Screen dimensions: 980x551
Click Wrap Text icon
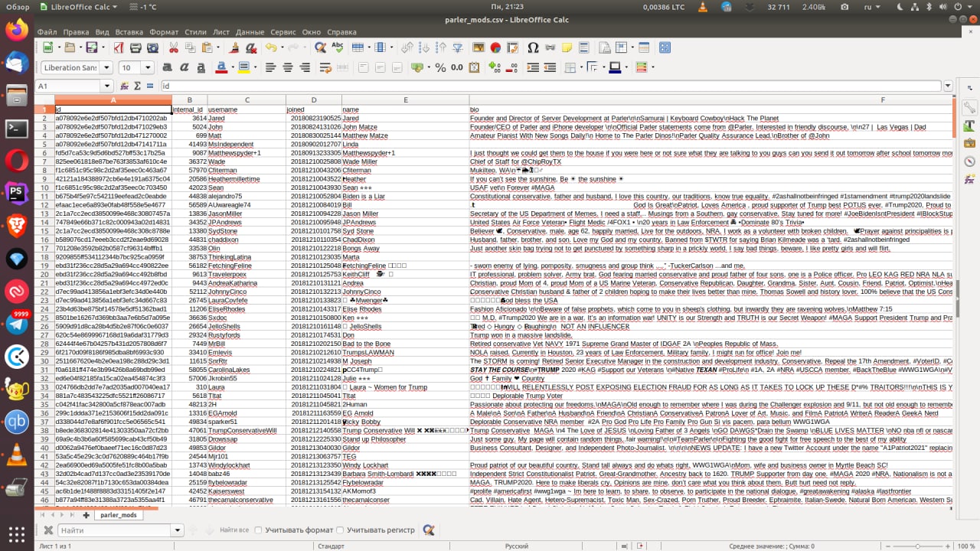click(x=325, y=67)
